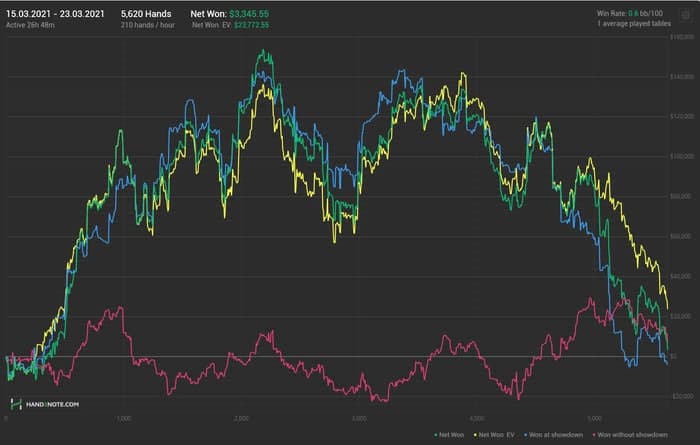The image size is (700, 445).
Task: Click the 4,000 hands x-axis marker
Action: click(x=476, y=418)
